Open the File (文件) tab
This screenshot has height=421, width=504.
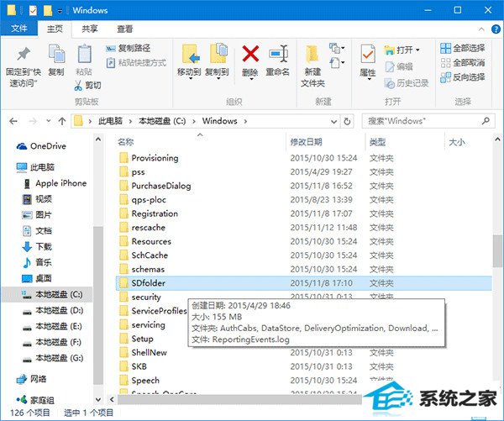19,29
